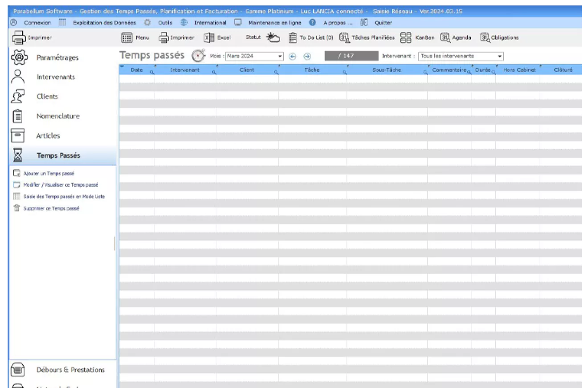The width and height of the screenshot is (588, 388).
Task: Open the Maintenance en ligne menu
Action: point(274,23)
